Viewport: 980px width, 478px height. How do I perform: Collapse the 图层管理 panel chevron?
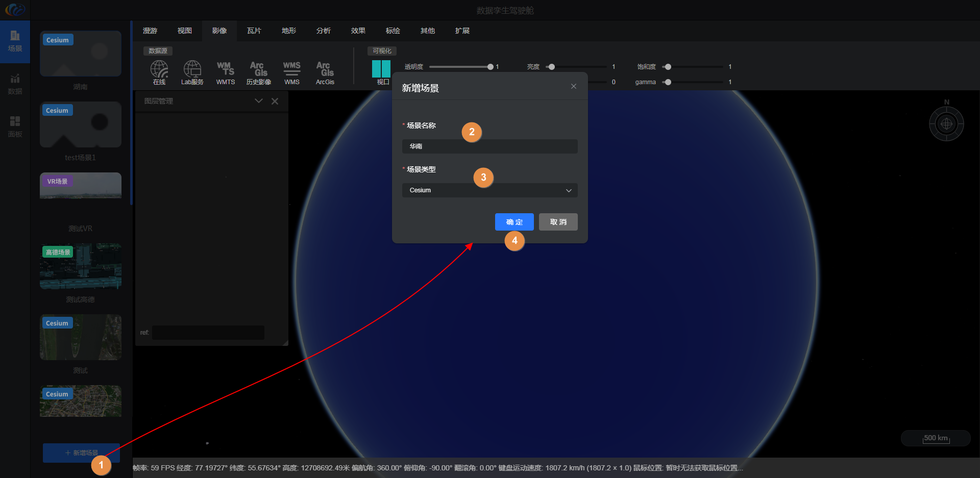(x=259, y=101)
